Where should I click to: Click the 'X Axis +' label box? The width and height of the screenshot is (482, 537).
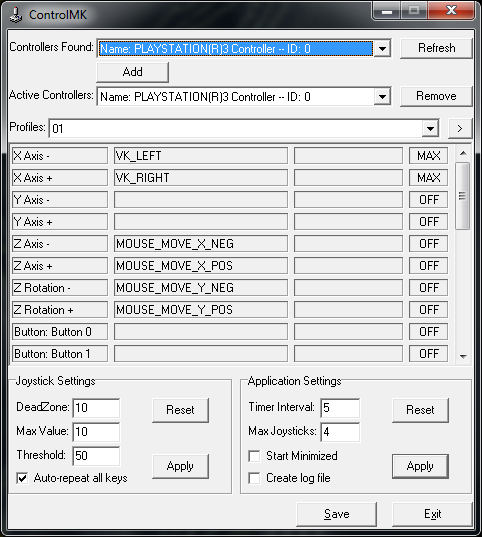[x=60, y=178]
